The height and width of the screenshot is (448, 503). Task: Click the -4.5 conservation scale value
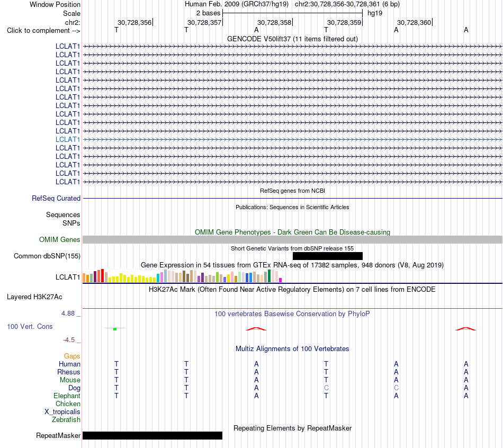click(x=69, y=339)
